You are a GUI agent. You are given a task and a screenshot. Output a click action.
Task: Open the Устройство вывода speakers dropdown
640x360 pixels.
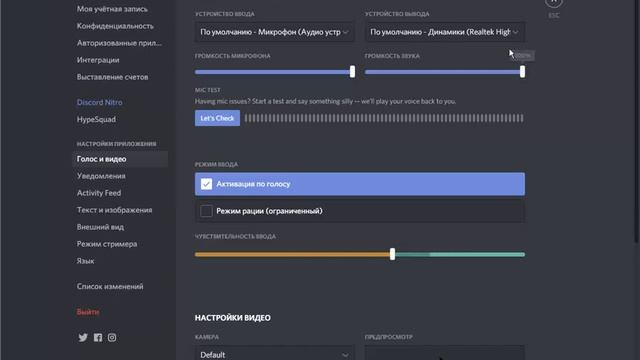pos(444,32)
